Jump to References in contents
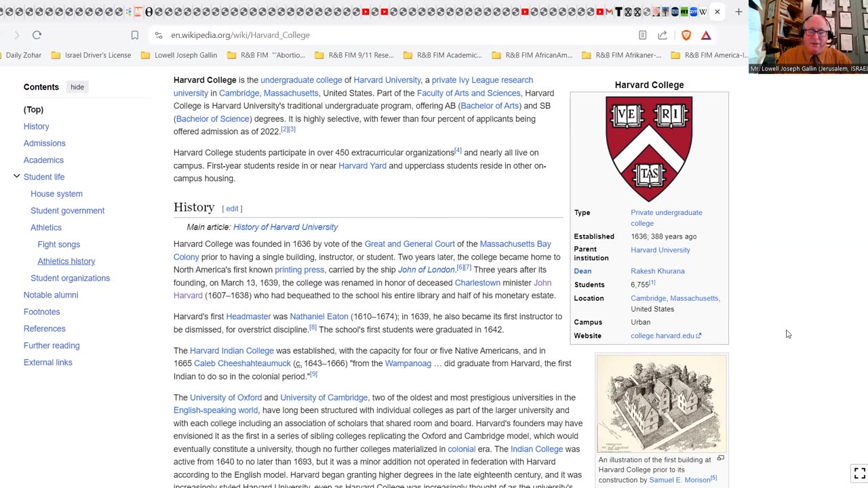The width and height of the screenshot is (868, 488). point(45,329)
